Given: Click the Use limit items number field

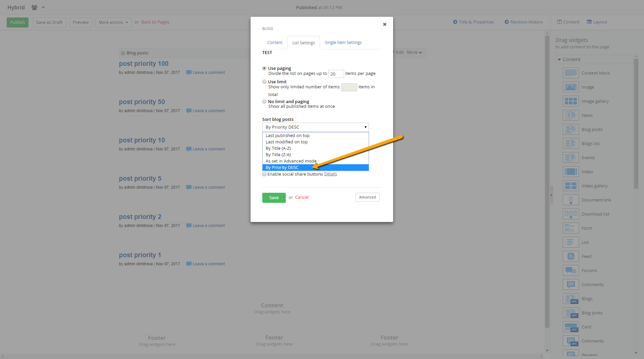Looking at the screenshot, I should coord(349,87).
